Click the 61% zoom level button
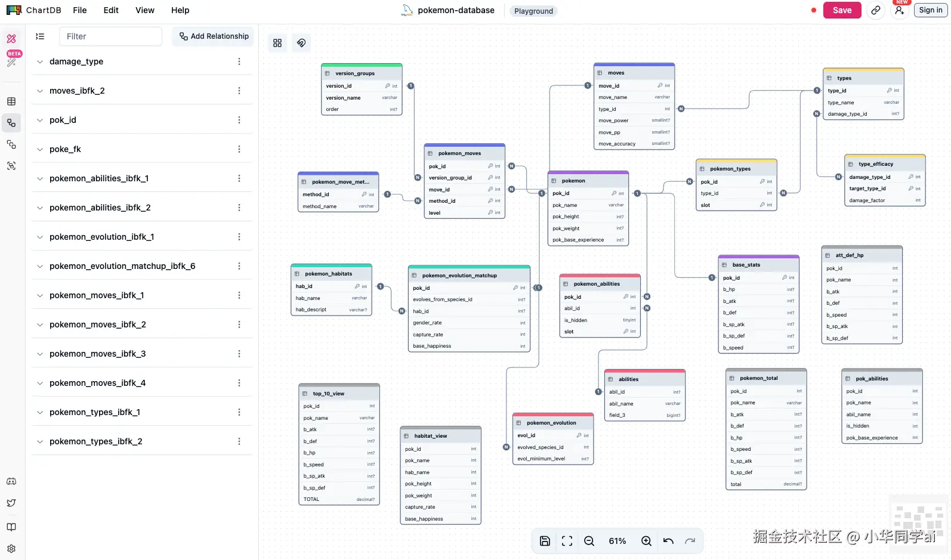 tap(617, 541)
